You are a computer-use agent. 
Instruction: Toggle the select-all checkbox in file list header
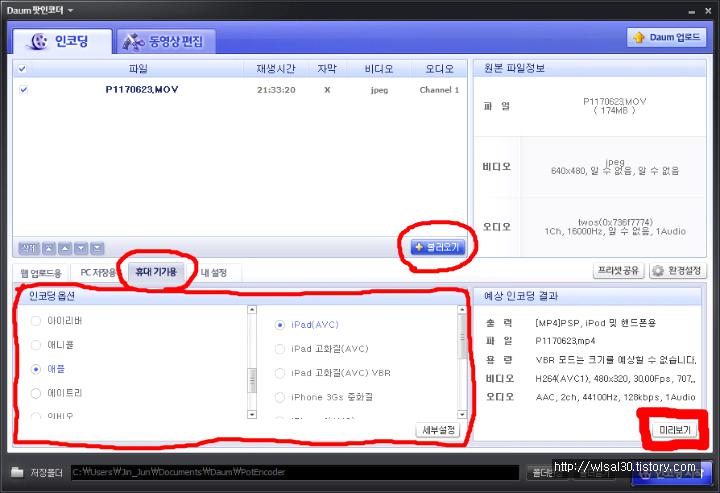click(x=22, y=69)
